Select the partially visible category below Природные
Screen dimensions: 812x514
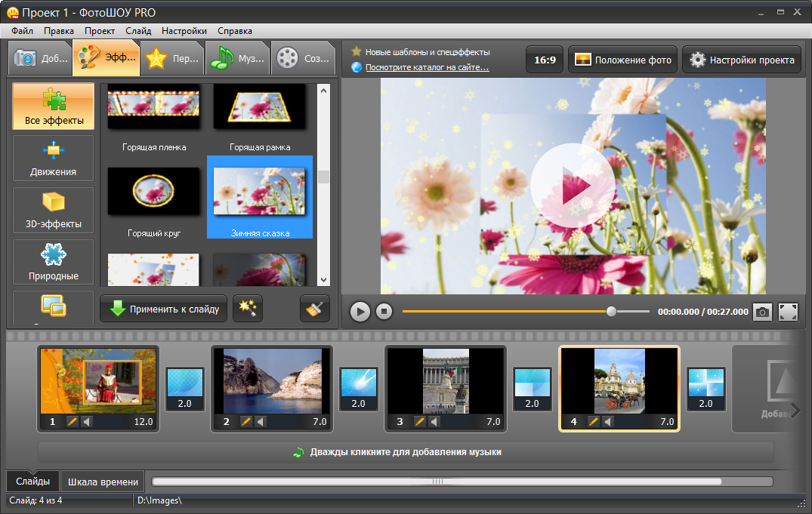coord(54,307)
